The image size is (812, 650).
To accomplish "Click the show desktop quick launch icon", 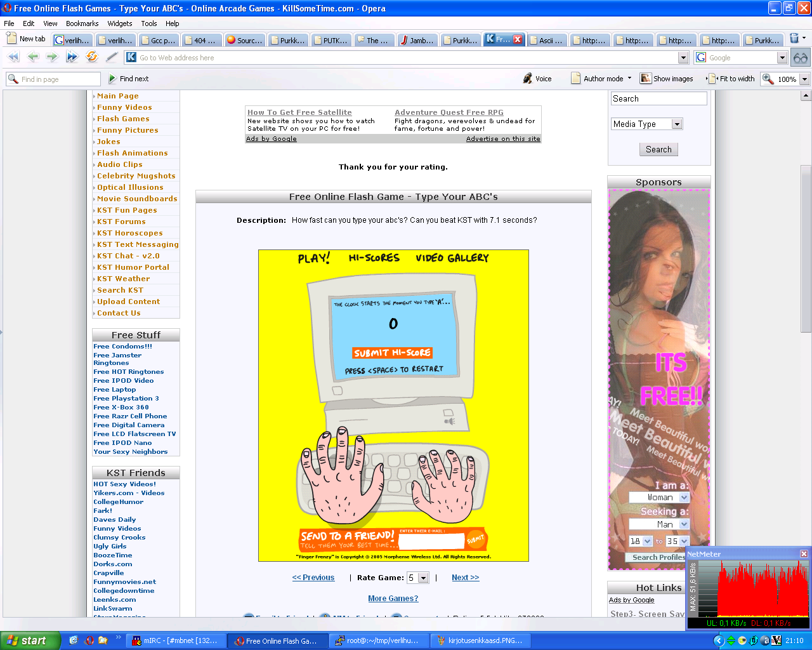I will point(74,640).
